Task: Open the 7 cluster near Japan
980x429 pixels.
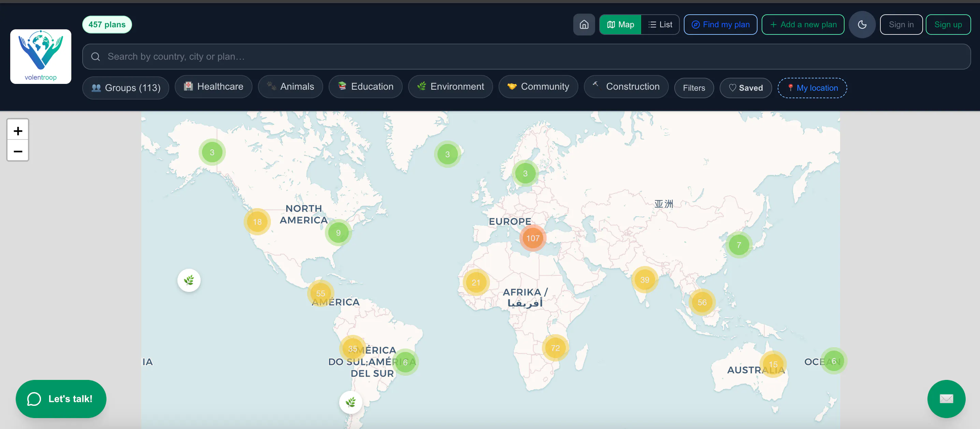Action: pyautogui.click(x=739, y=245)
